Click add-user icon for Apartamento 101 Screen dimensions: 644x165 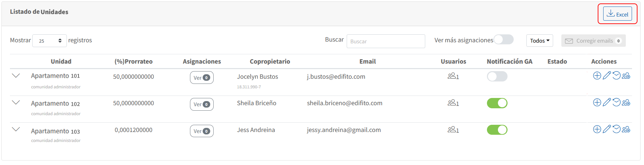click(626, 76)
